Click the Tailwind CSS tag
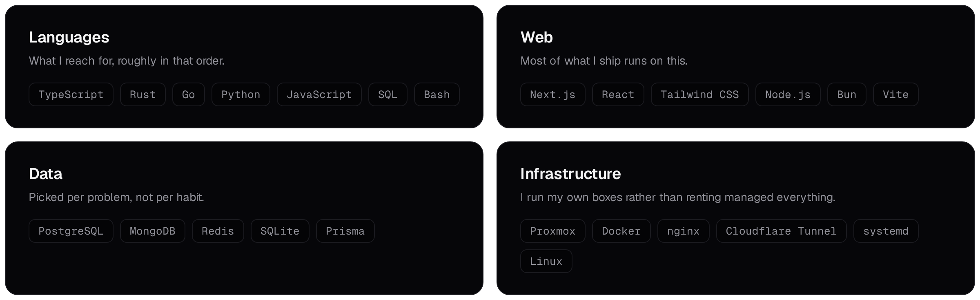Image resolution: width=980 pixels, height=300 pixels. pos(700,94)
